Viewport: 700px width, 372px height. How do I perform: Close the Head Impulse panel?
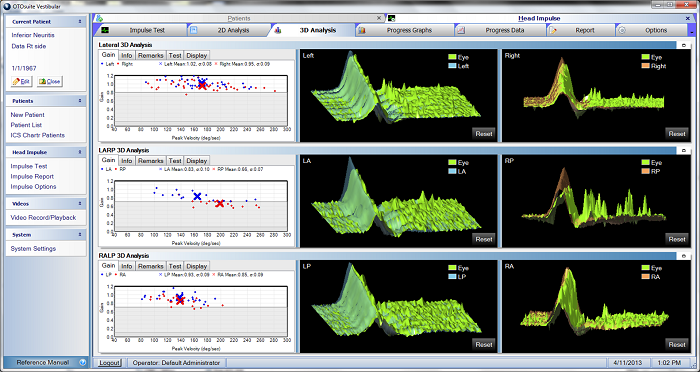tap(688, 18)
